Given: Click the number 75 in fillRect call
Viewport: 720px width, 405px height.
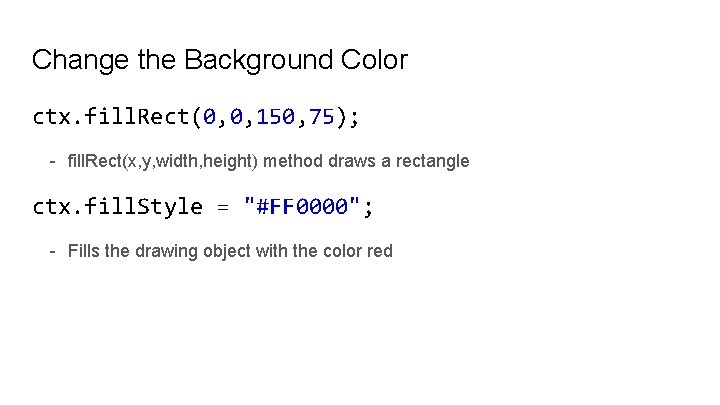Looking at the screenshot, I should tap(322, 117).
